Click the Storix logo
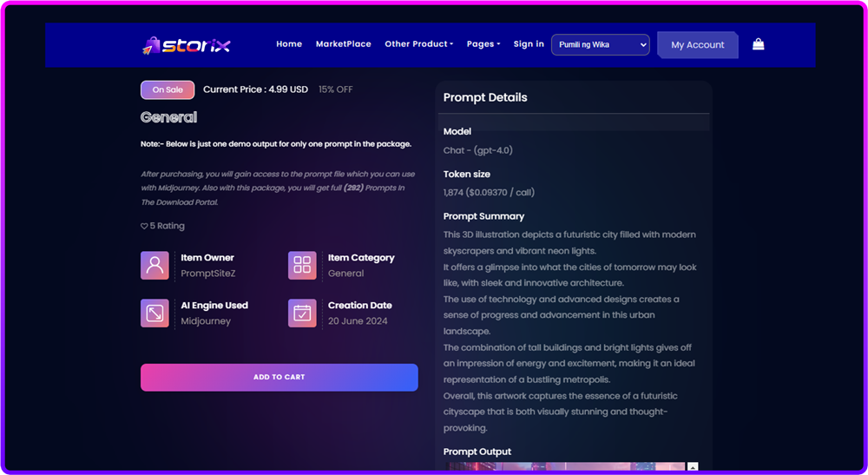The height and width of the screenshot is (475, 868). coord(186,45)
